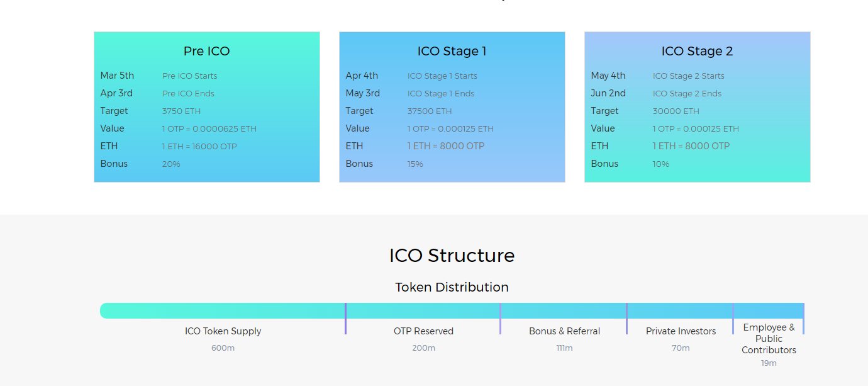Click the 20% bonus value
This screenshot has width=868, height=386.
point(171,164)
